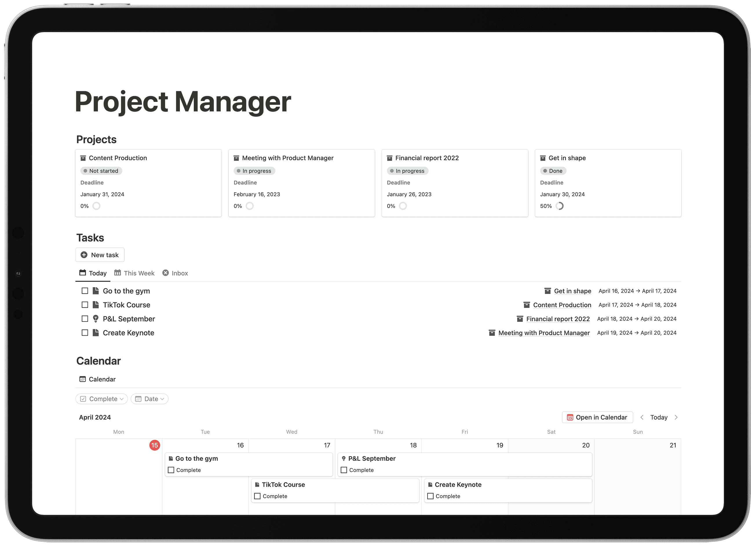
Task: Click the week calendar icon on This Week tab
Action: (117, 273)
